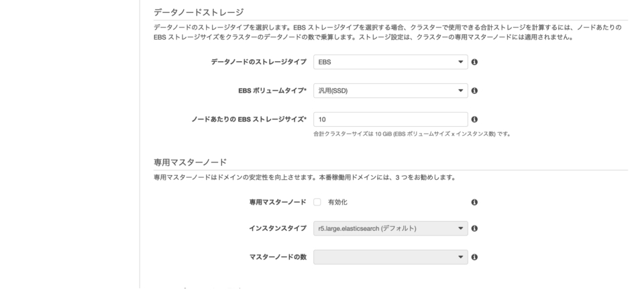Image resolution: width=644 pixels, height=292 pixels.
Task: Expand the 汎用(SSD) volume type dropdown
Action: click(x=390, y=91)
